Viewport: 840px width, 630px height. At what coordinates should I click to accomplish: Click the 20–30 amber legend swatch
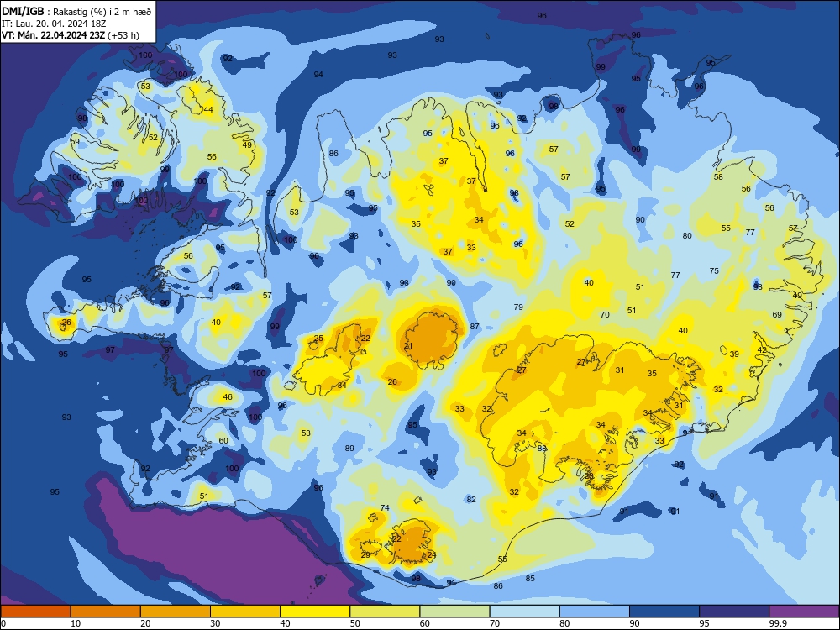tap(176, 612)
